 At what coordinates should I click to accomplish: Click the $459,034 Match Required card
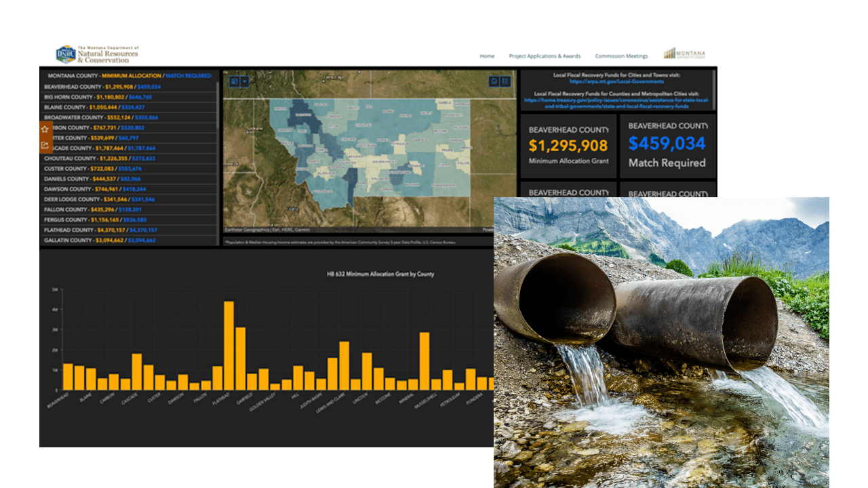tap(667, 146)
